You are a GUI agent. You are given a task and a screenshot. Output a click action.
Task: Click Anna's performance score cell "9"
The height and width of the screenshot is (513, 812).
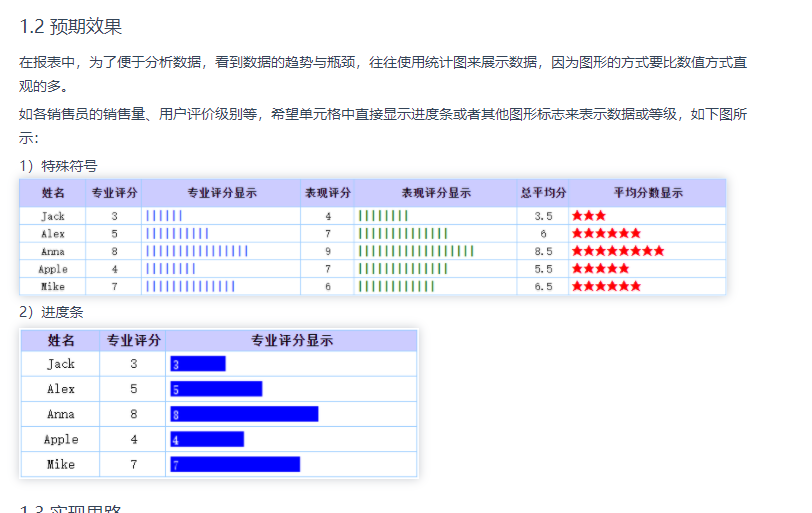(x=328, y=251)
